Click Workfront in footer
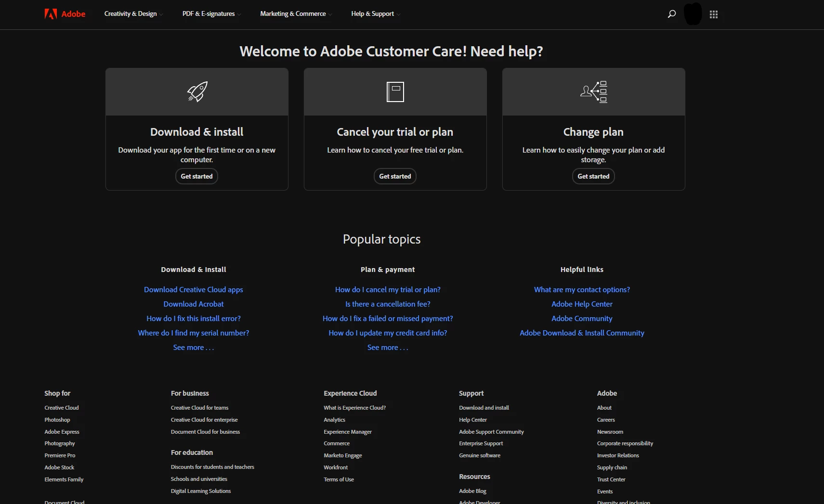This screenshot has height=504, width=824. 336,467
